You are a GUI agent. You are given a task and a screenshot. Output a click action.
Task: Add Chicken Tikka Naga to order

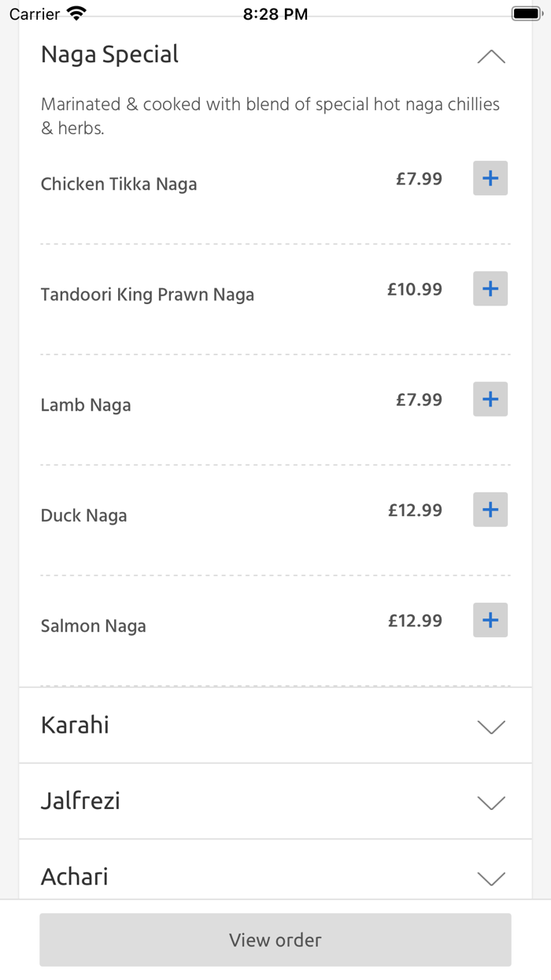pyautogui.click(x=490, y=178)
